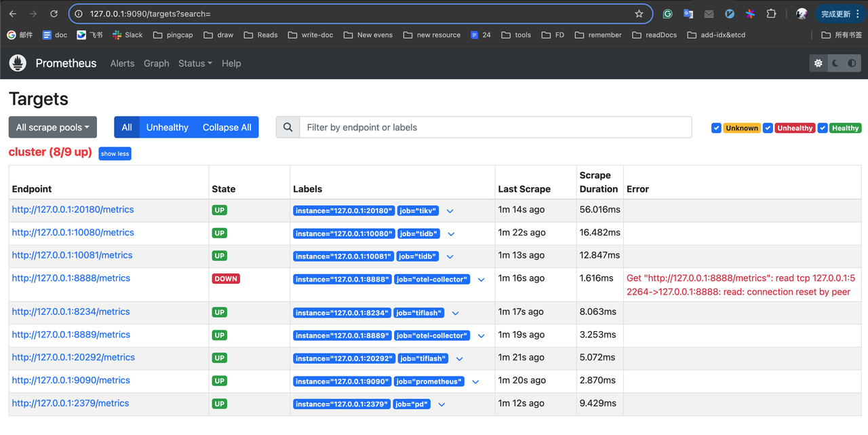868x435 pixels.
Task: Expand labels for tiflash 20292 target
Action: click(459, 359)
